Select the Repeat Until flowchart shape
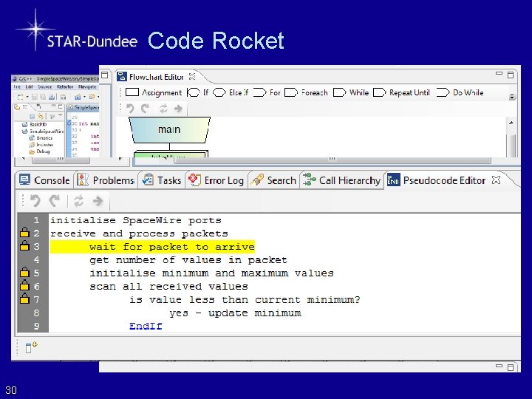The image size is (532, 399). 401,92
